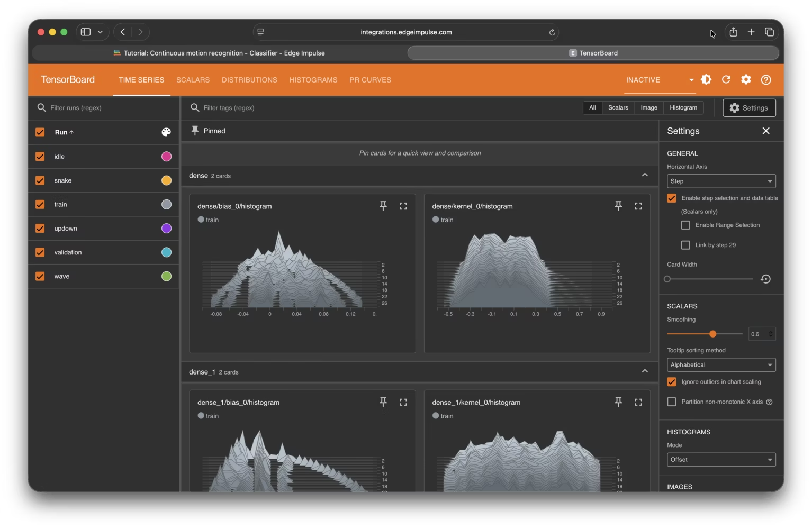The width and height of the screenshot is (812, 529).
Task: Open the PR Curves tab
Action: [x=370, y=80]
